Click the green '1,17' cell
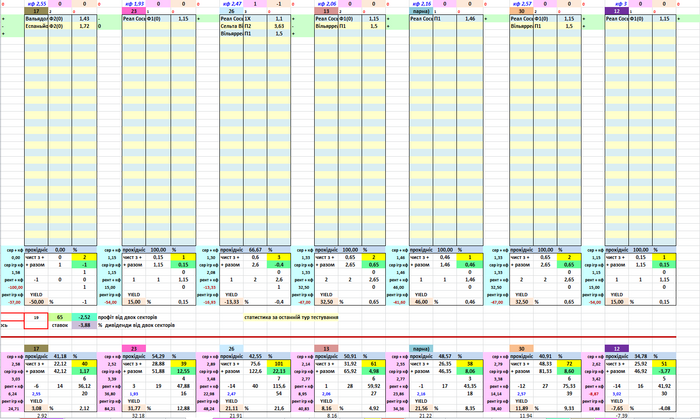The height and width of the screenshot is (419, 700). click(84, 371)
